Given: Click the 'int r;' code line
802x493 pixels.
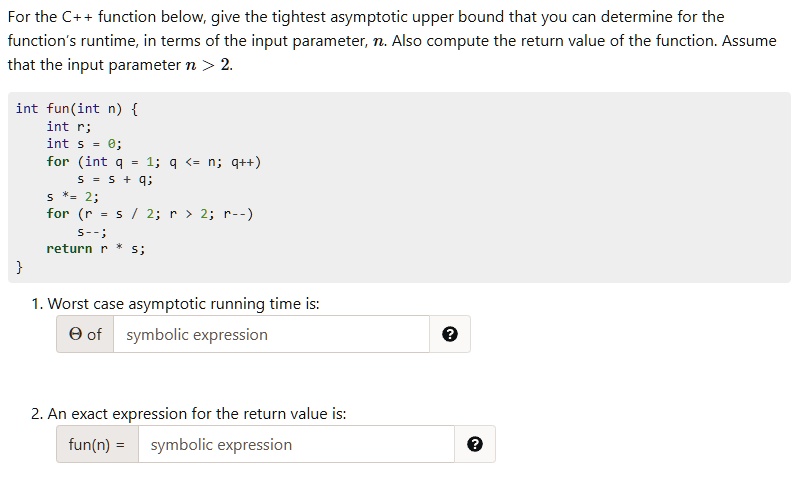Looking at the screenshot, I should 69,126.
